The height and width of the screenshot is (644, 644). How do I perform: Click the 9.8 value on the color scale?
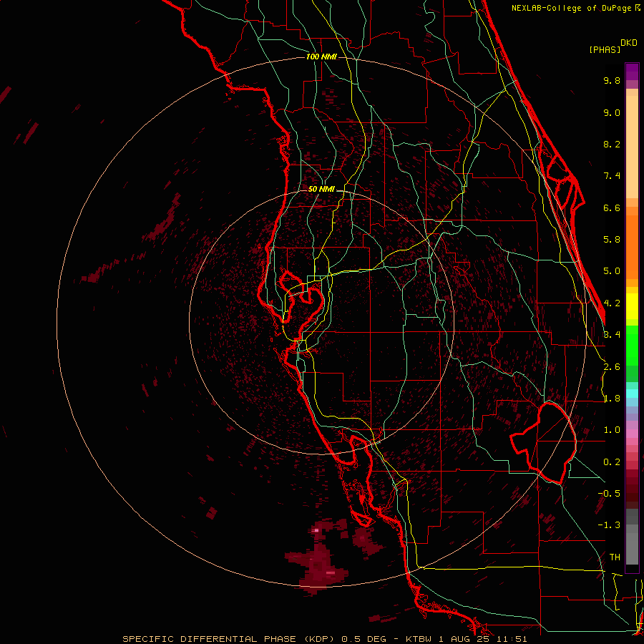click(612, 80)
